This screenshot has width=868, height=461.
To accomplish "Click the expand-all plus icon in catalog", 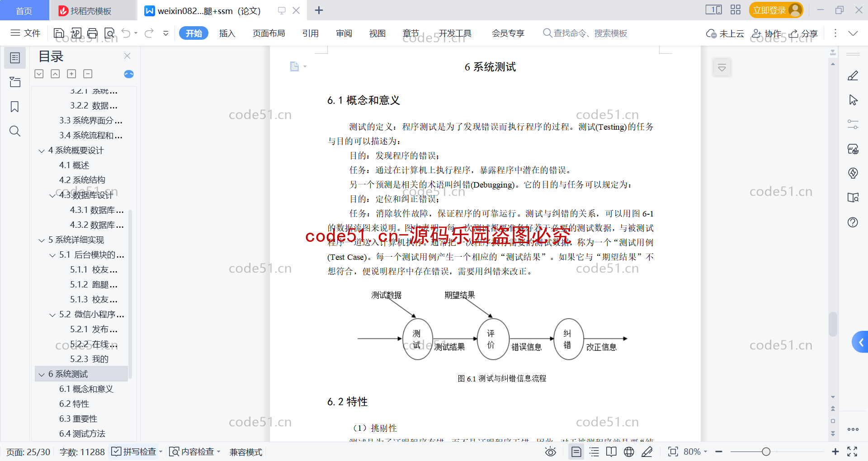I will [x=71, y=74].
